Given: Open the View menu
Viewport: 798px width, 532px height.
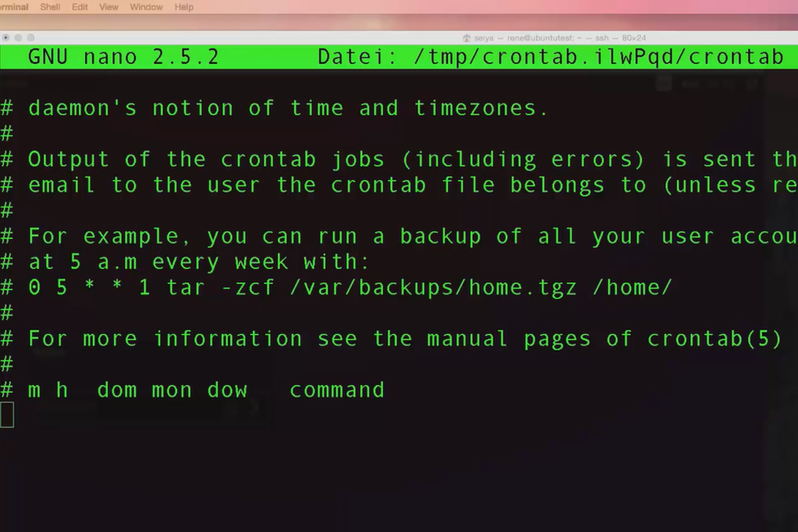Looking at the screenshot, I should [x=109, y=7].
